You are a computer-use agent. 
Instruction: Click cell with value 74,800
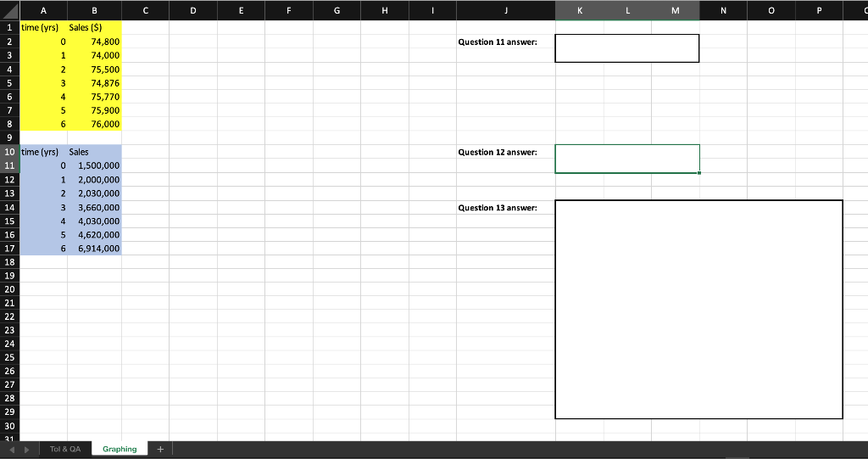click(95, 41)
